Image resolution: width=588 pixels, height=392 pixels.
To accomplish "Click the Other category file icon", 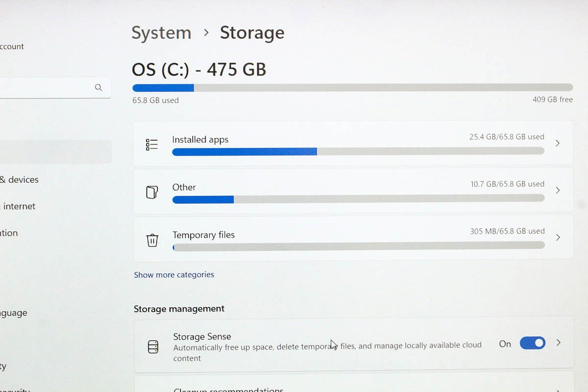I will 152,192.
